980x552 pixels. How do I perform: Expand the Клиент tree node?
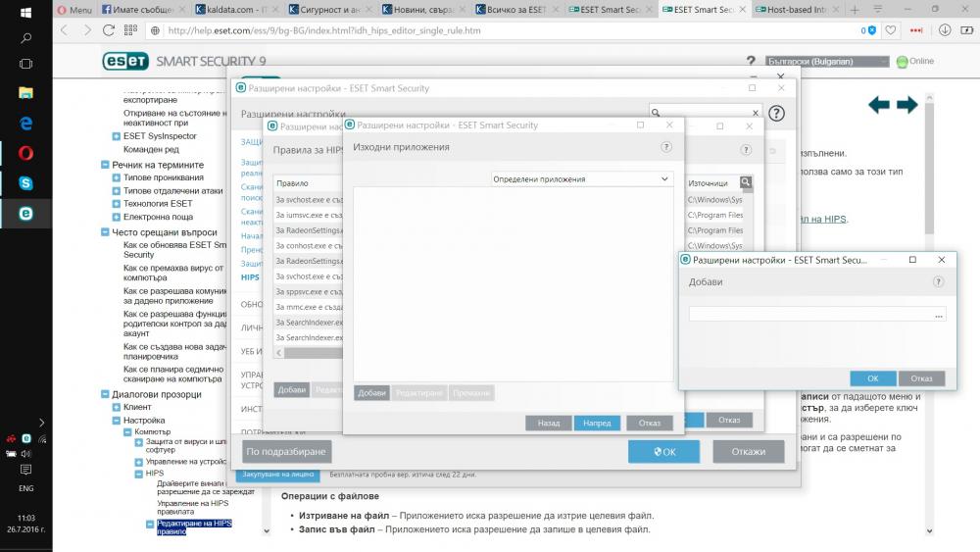click(x=117, y=407)
